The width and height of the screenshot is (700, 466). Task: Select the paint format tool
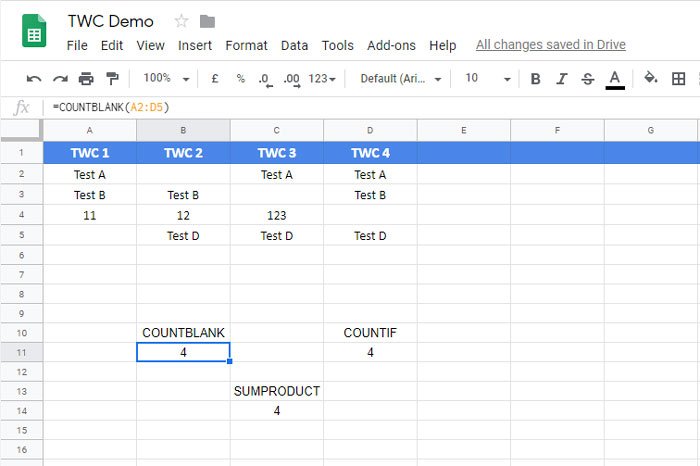(112, 79)
